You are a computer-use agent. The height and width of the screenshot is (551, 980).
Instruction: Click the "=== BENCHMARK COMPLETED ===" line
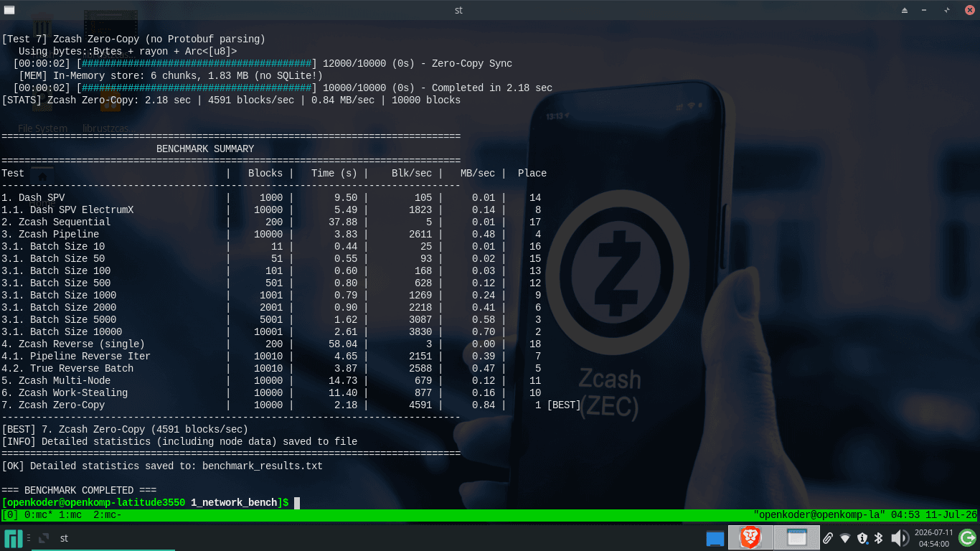tap(79, 490)
